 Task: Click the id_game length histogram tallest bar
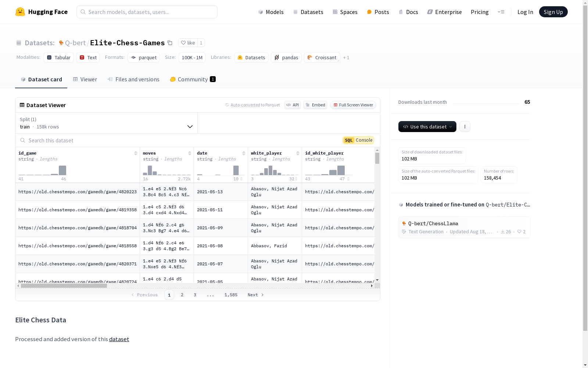pyautogui.click(x=62, y=170)
